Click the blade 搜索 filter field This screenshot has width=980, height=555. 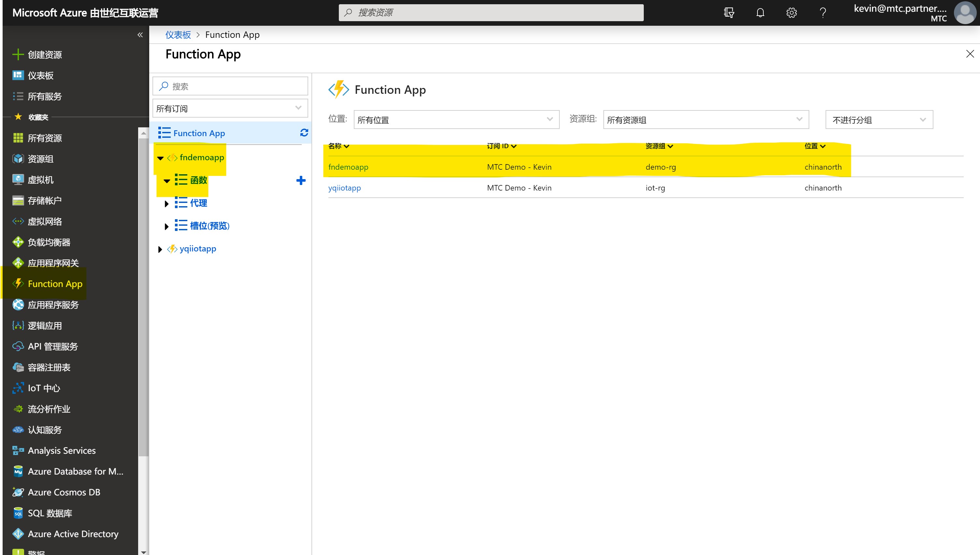tap(230, 86)
